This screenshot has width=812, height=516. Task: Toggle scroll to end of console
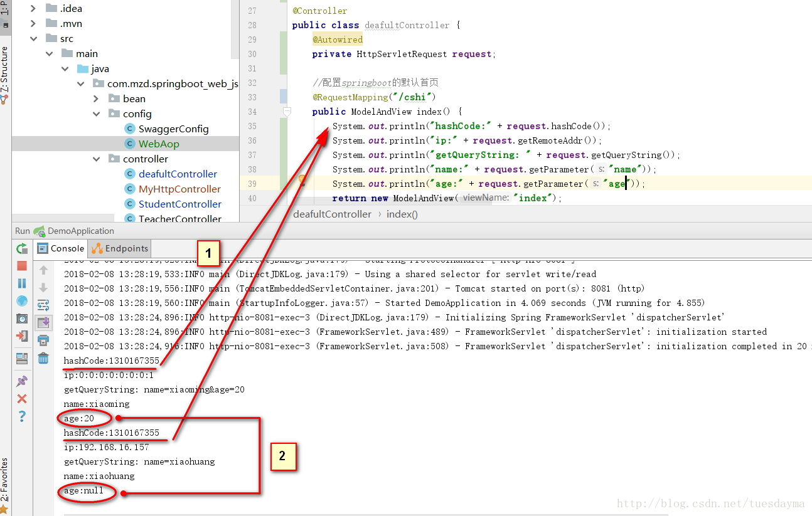point(43,323)
